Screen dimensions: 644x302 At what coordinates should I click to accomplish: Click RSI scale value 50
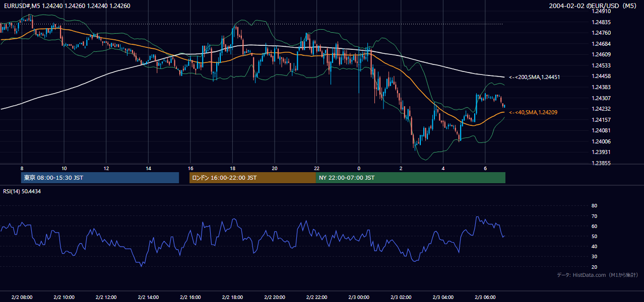(594, 236)
